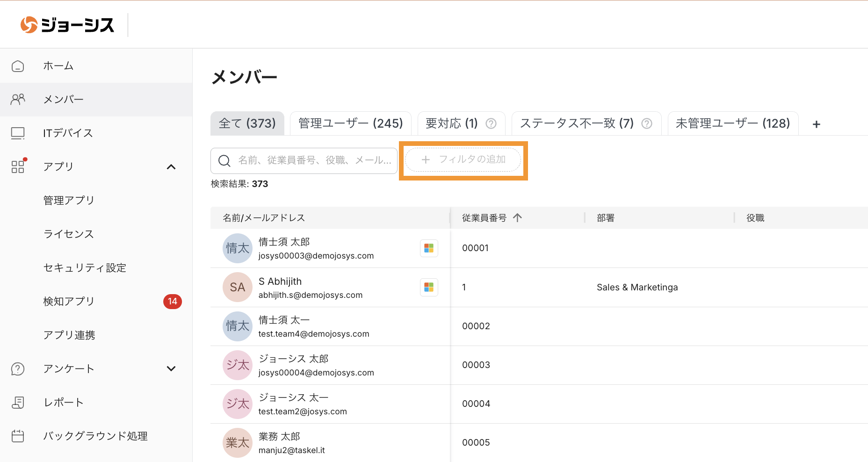
Task: Select the IT Devices monitor icon
Action: [x=18, y=133]
